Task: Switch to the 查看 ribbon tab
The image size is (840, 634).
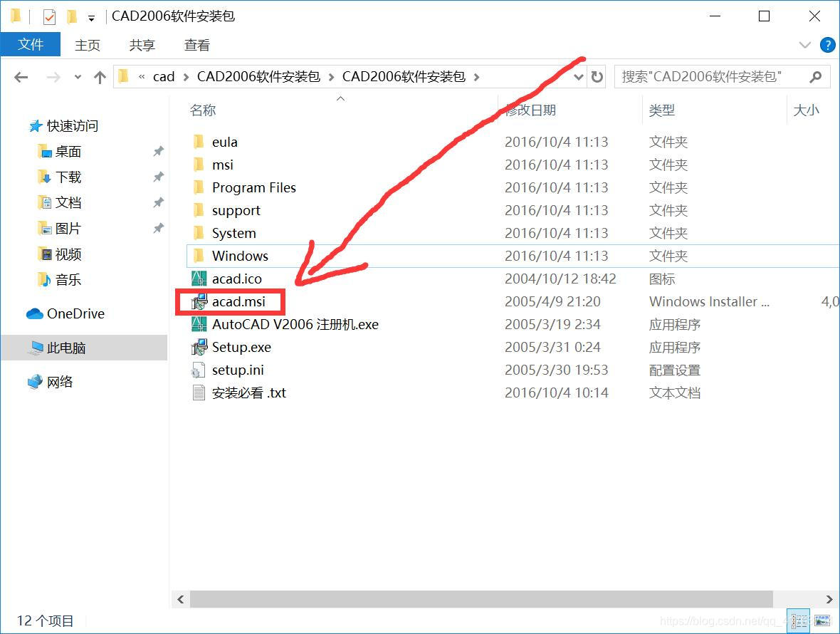Action: [196, 45]
